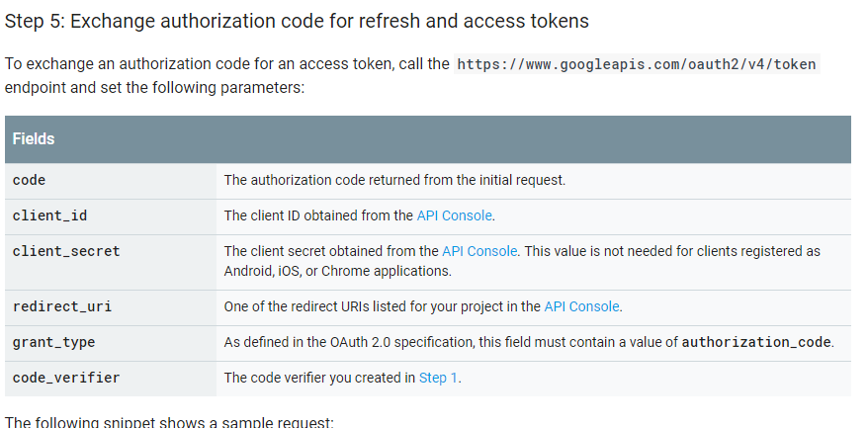The width and height of the screenshot is (868, 428).
Task: Click the Fields table header
Action: click(x=34, y=139)
